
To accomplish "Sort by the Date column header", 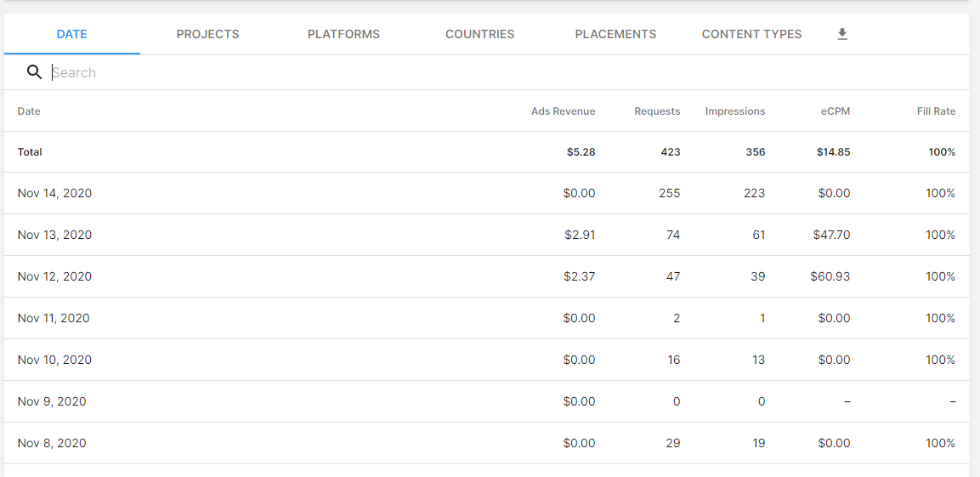I will (29, 111).
